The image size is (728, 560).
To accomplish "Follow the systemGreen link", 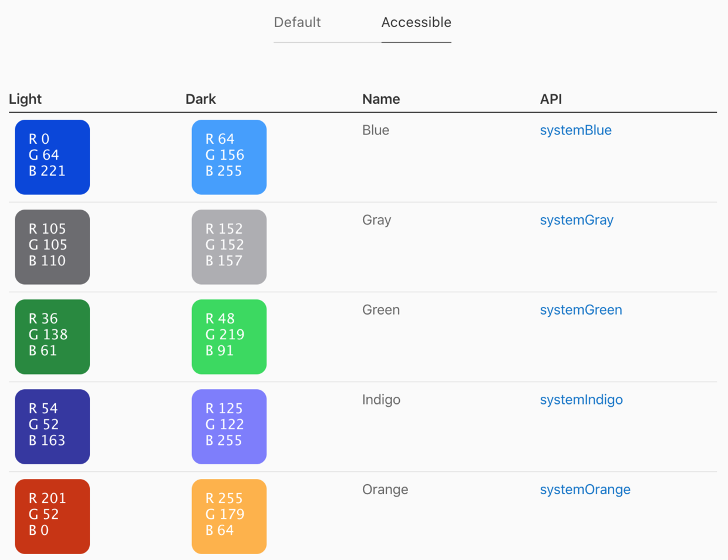I will [581, 310].
